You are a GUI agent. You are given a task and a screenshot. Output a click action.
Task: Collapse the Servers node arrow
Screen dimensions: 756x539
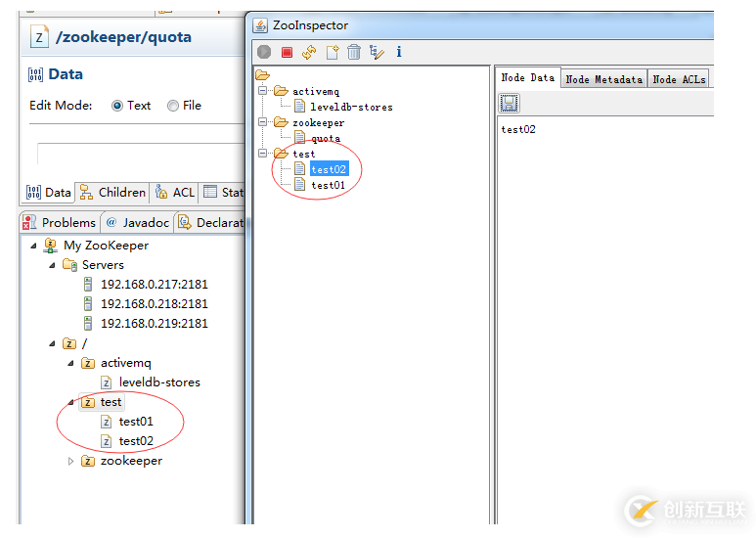point(52,265)
